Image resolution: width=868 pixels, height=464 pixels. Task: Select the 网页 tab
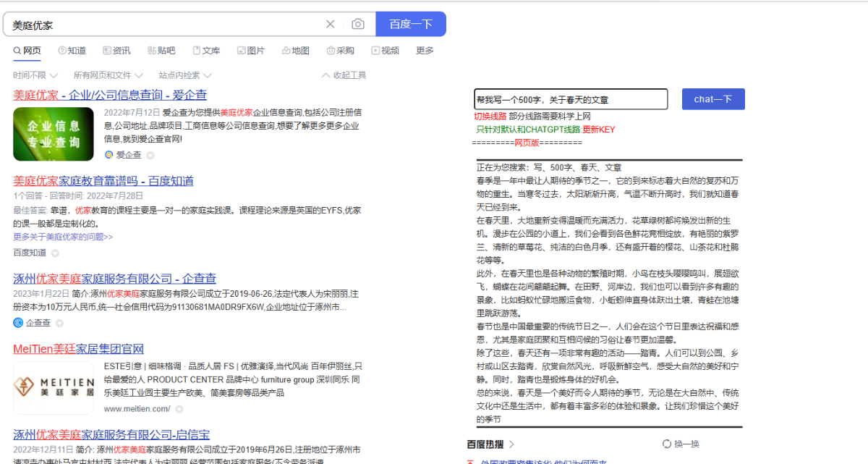pos(27,51)
